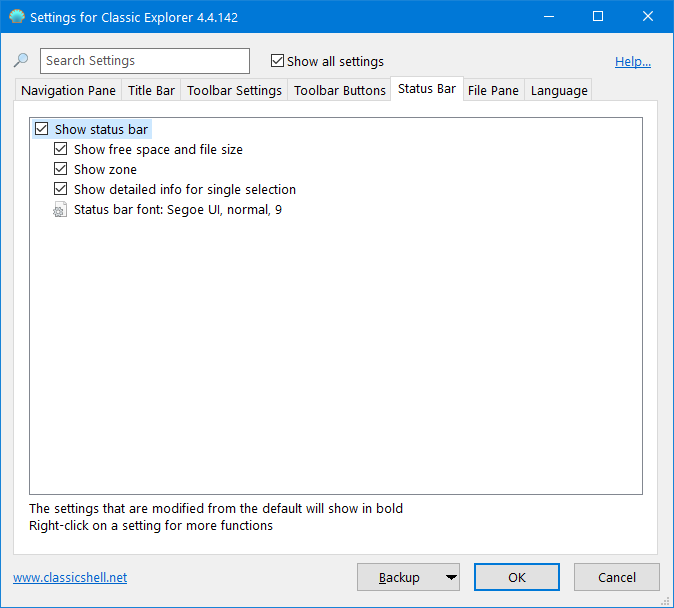Visit the www.classicshell.net link
Image resolution: width=674 pixels, height=608 pixels.
point(70,577)
